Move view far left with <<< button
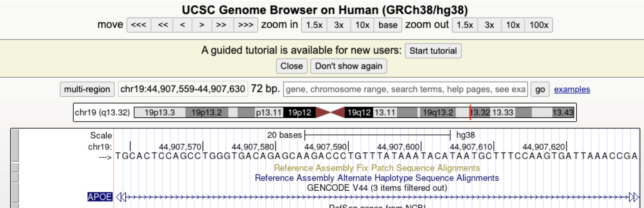The height and width of the screenshot is (208, 644). [x=139, y=25]
